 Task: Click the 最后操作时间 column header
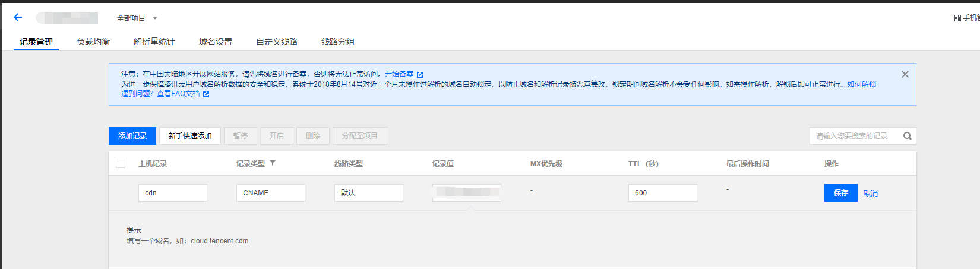point(748,164)
